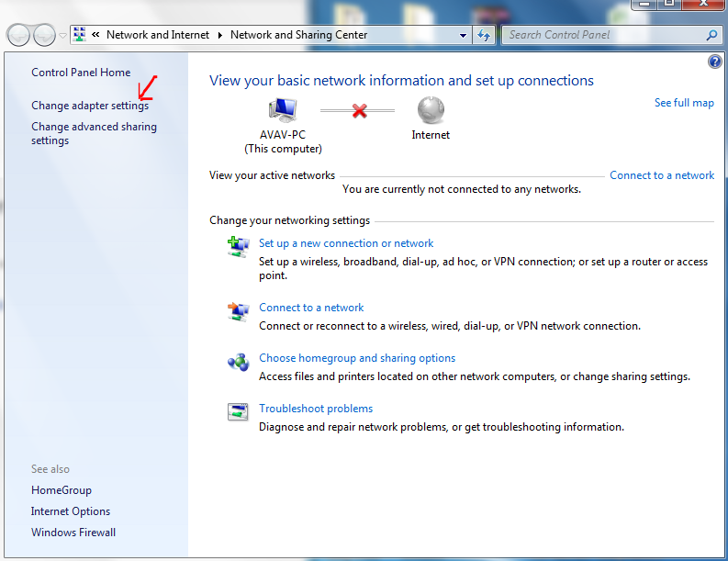Click the homegroup and sharing options icon

tap(239, 361)
